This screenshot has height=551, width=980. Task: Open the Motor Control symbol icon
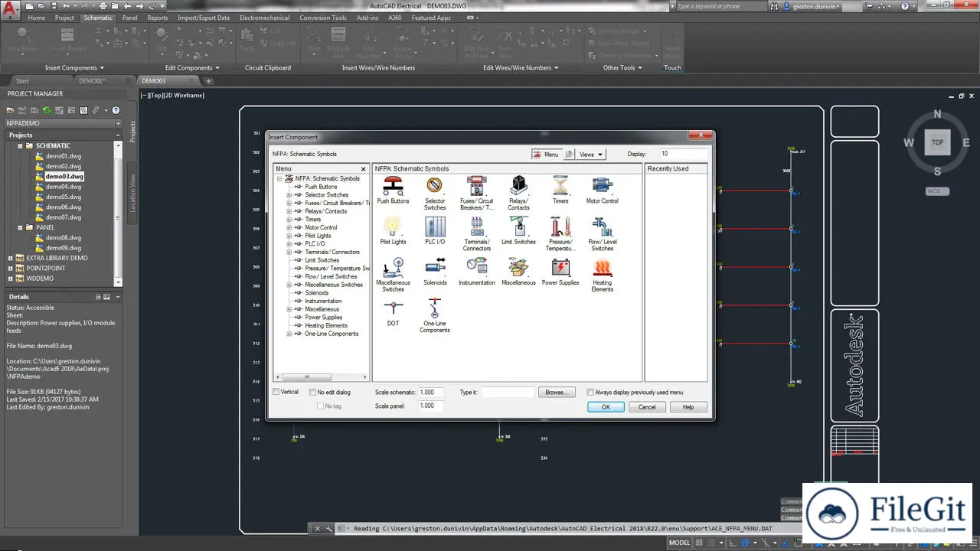click(602, 185)
